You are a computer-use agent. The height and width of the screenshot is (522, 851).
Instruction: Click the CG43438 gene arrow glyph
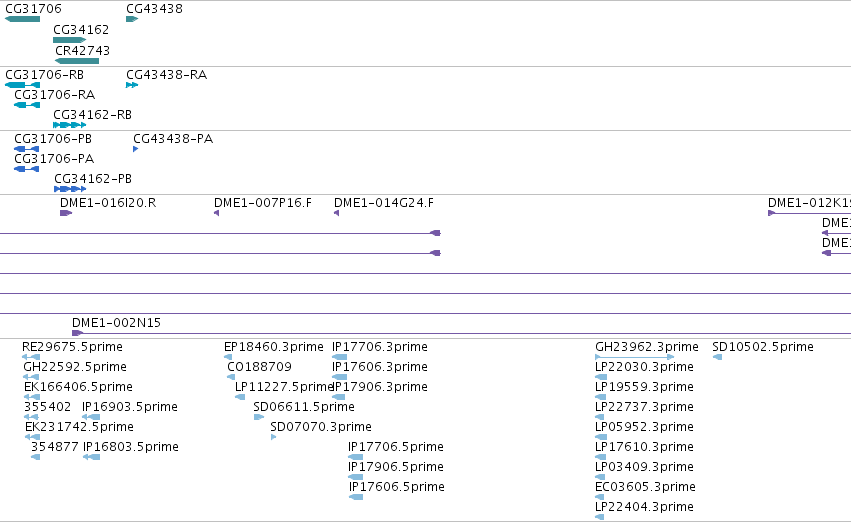(x=132, y=19)
